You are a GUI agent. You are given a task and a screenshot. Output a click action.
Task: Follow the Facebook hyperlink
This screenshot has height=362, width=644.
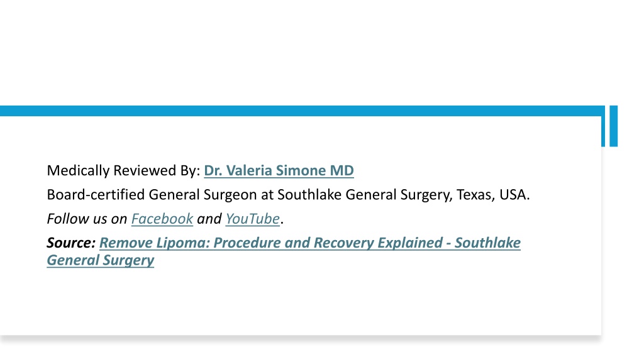[162, 219]
